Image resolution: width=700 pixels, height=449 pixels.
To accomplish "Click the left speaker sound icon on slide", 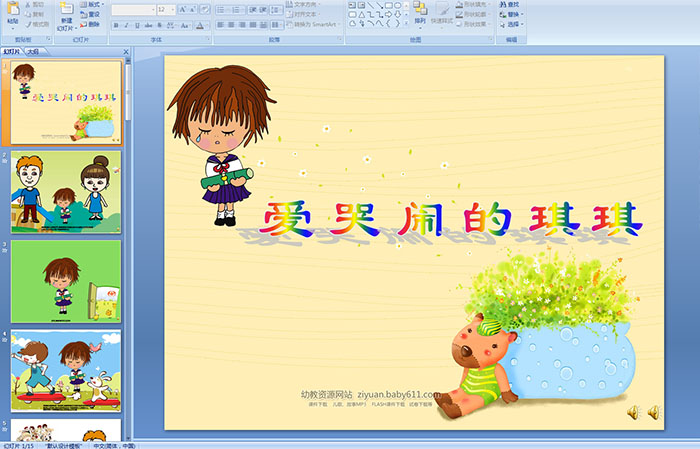I will coord(634,412).
